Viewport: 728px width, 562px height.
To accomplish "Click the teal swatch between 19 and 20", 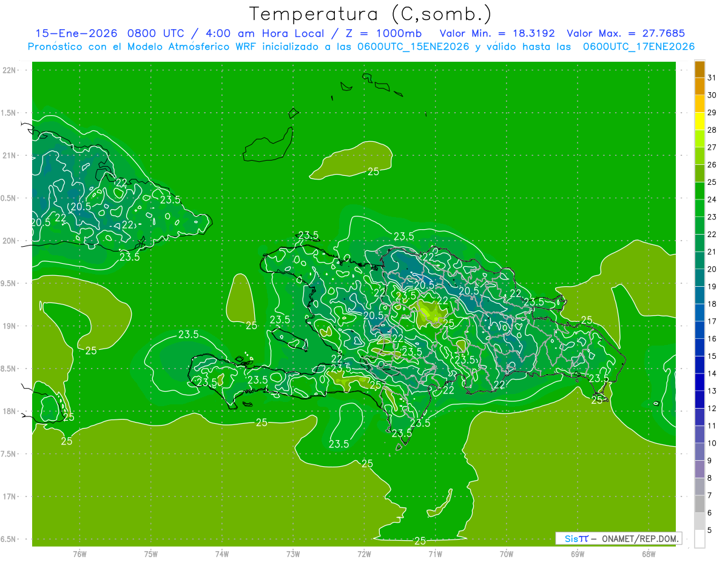I will click(699, 278).
